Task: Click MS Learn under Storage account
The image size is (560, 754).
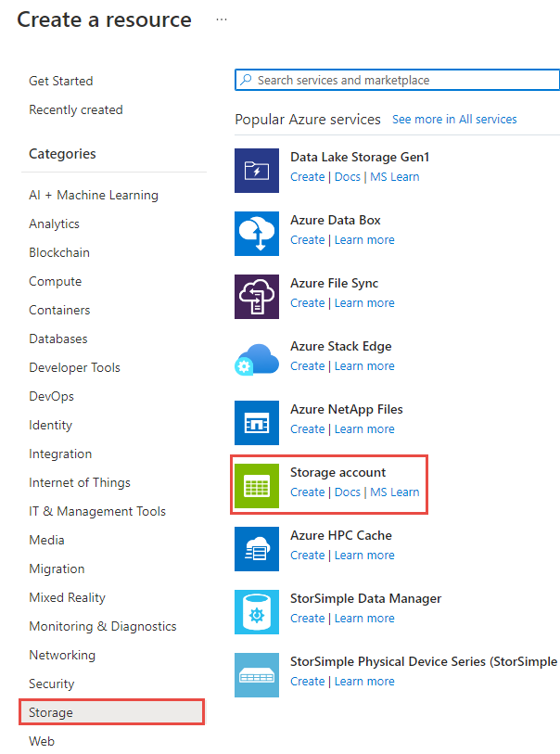Action: [394, 492]
